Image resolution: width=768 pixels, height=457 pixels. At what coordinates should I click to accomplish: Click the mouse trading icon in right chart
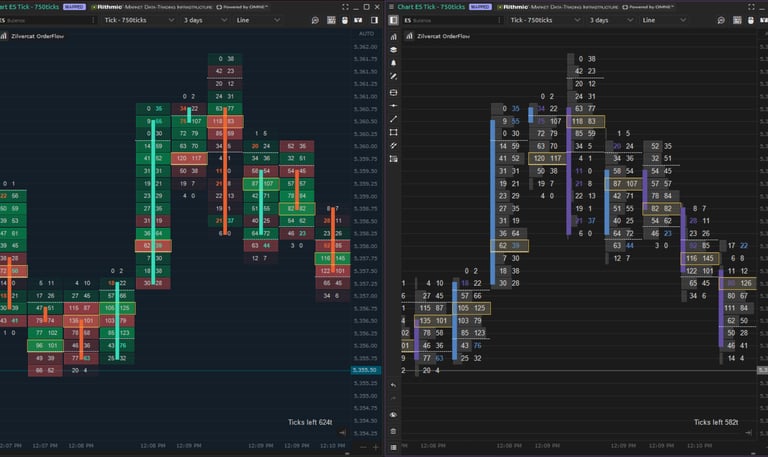751,20
